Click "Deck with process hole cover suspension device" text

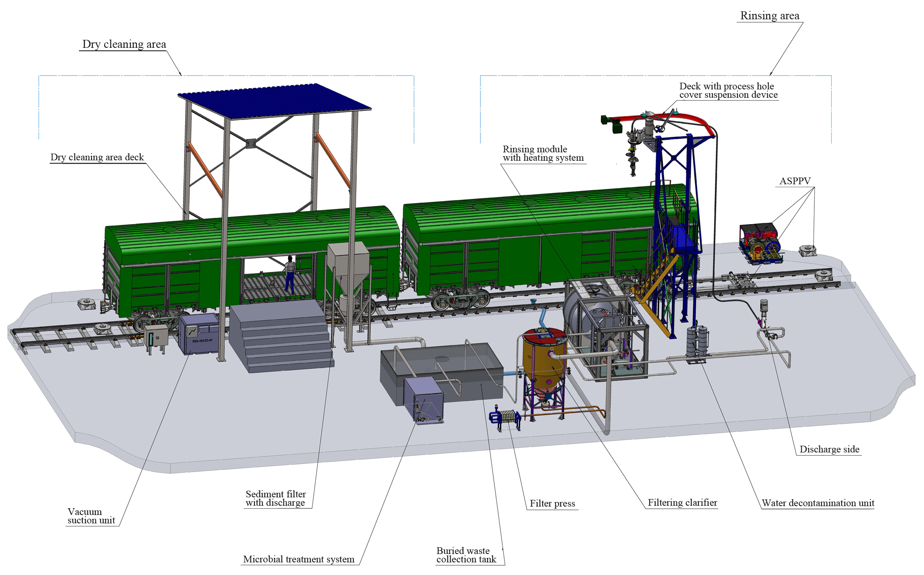click(x=728, y=90)
